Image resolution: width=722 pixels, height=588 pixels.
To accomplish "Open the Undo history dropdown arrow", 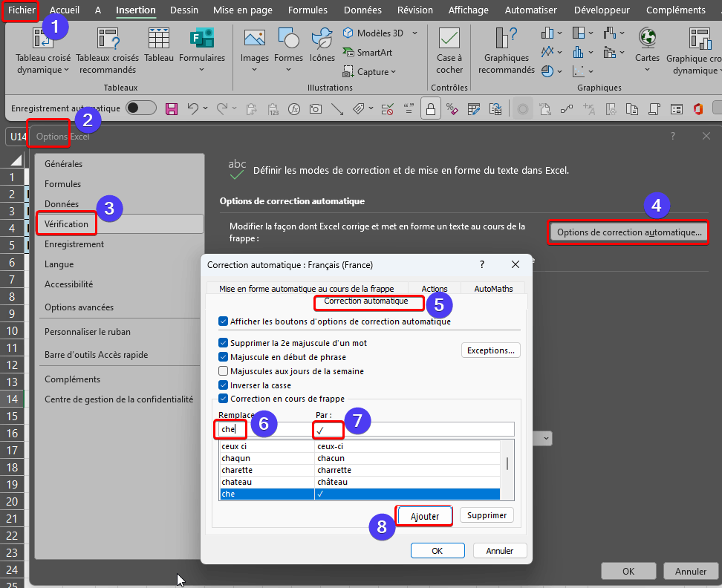I will coord(205,108).
